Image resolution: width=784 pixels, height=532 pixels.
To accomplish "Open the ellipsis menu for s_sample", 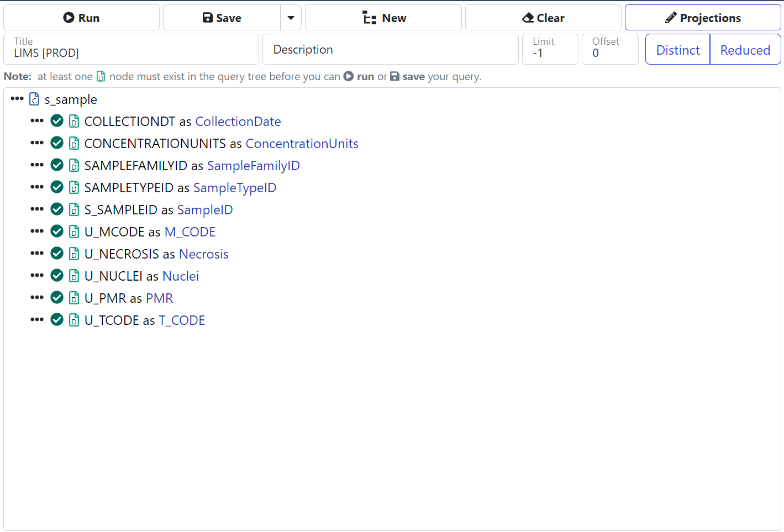I will click(17, 99).
